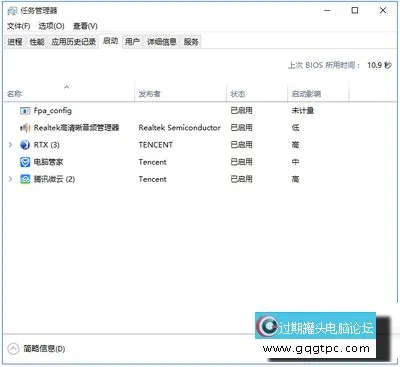Screen dimensions: 400x367
Task: Click the Realtek Semiconductor publisher cell
Action: coord(179,128)
